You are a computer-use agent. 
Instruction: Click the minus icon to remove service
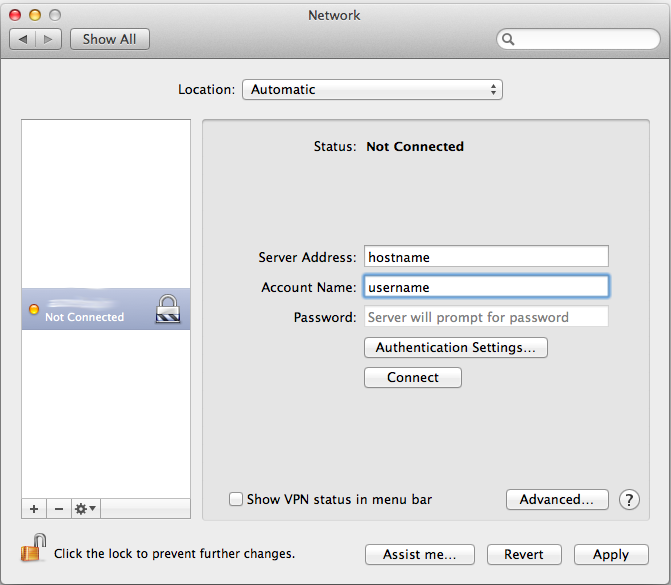[59, 509]
